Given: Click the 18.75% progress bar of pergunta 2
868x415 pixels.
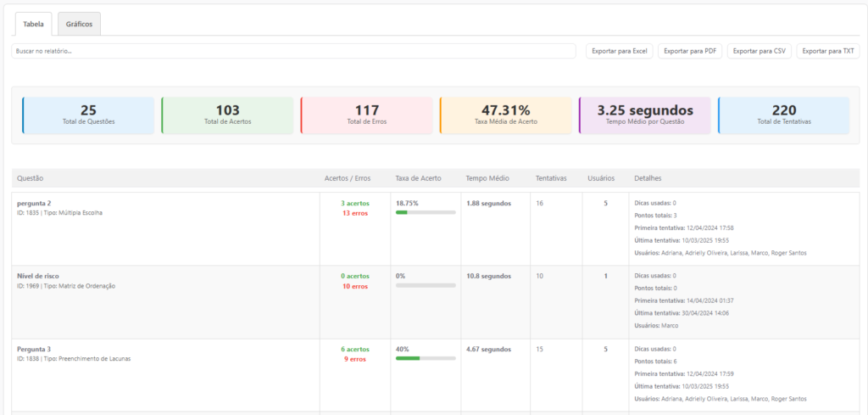Looking at the screenshot, I should coord(426,212).
